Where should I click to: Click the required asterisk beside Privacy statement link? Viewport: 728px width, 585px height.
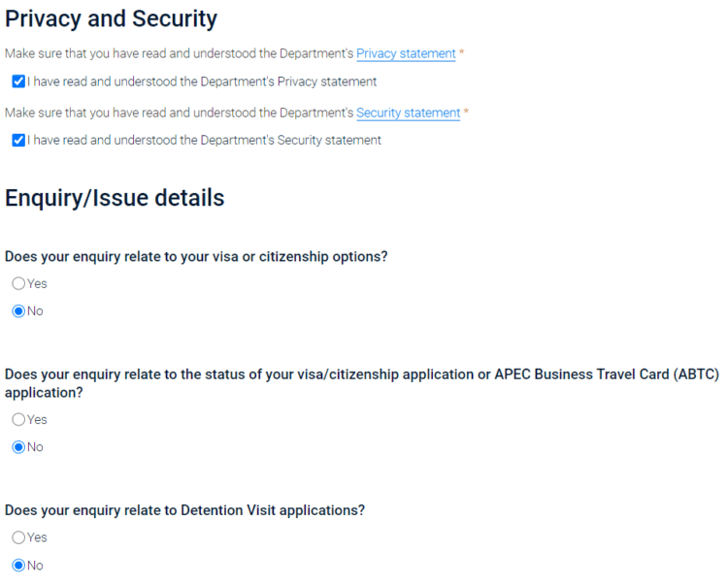(x=461, y=53)
